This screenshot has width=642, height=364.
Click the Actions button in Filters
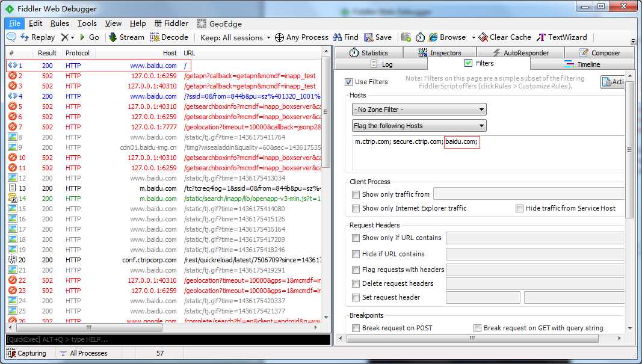pyautogui.click(x=613, y=82)
